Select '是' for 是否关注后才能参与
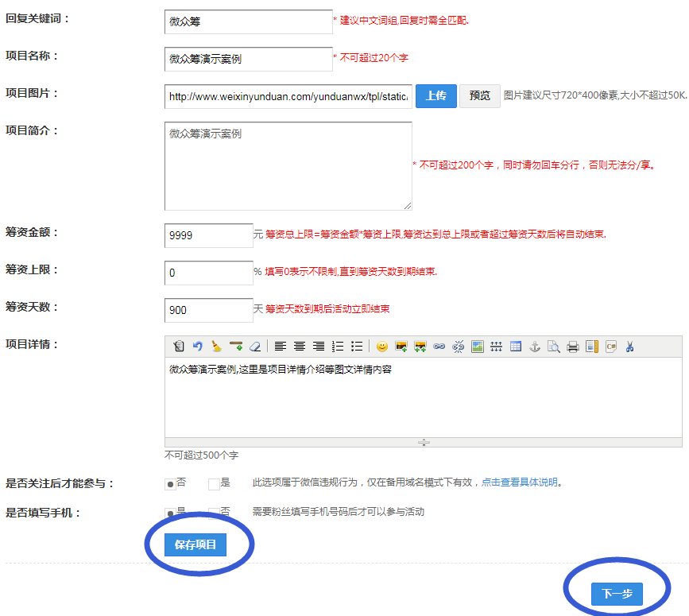Viewport: 689px width, 616px height. coord(214,483)
